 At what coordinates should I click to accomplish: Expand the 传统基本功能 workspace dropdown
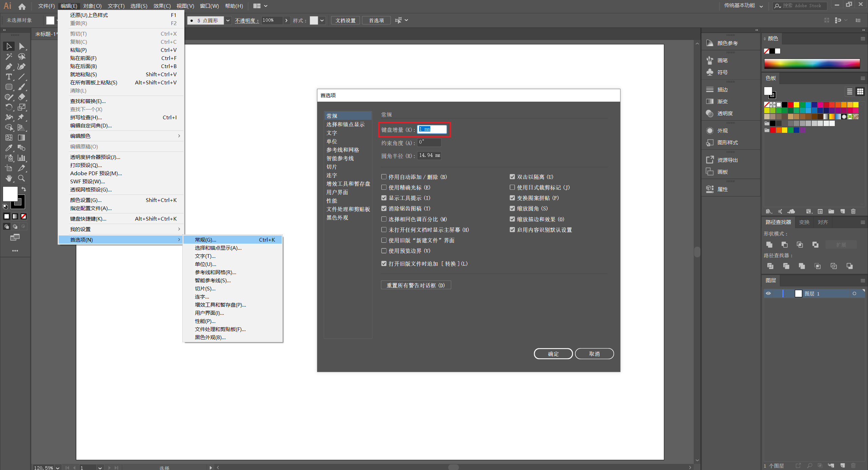point(761,6)
